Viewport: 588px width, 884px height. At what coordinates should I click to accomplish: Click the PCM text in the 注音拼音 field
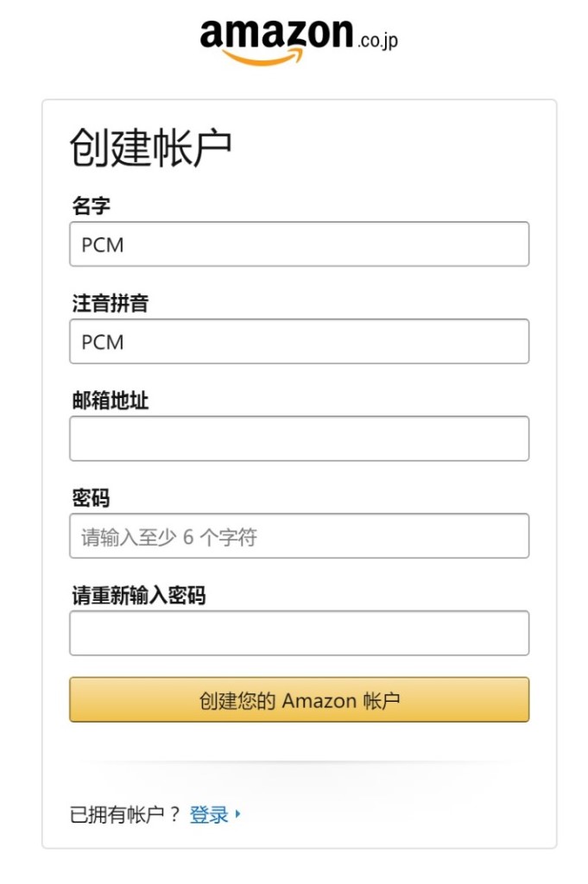pos(103,342)
